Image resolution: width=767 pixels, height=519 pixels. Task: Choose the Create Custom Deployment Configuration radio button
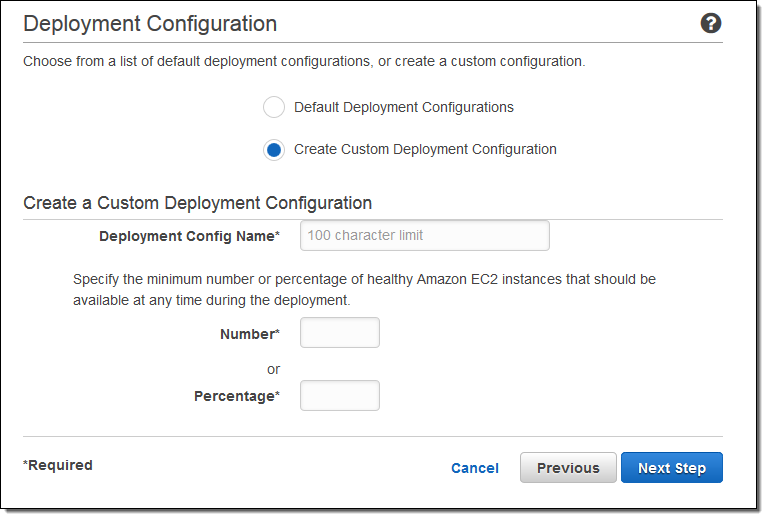point(274,150)
